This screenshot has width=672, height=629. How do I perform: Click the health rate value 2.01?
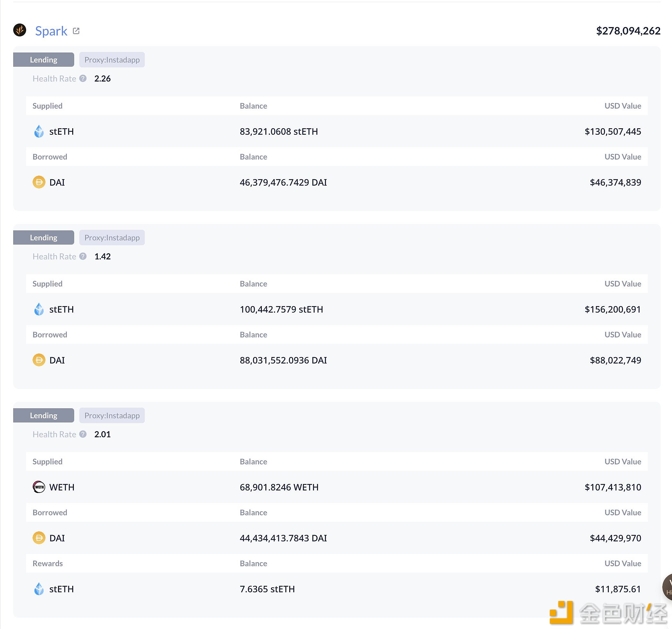click(103, 434)
